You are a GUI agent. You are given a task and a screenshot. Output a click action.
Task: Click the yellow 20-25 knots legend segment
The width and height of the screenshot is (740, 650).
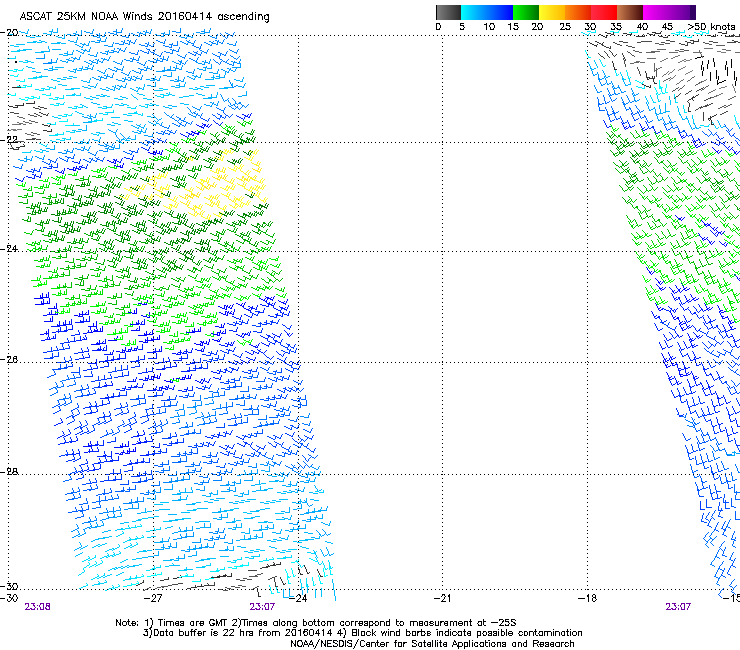tap(552, 12)
